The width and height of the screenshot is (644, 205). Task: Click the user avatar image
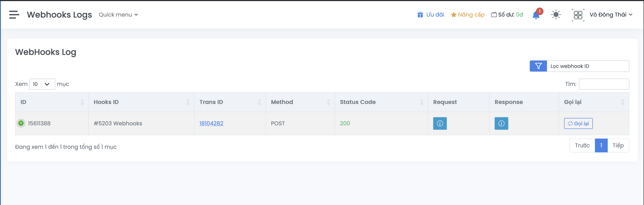tap(578, 15)
